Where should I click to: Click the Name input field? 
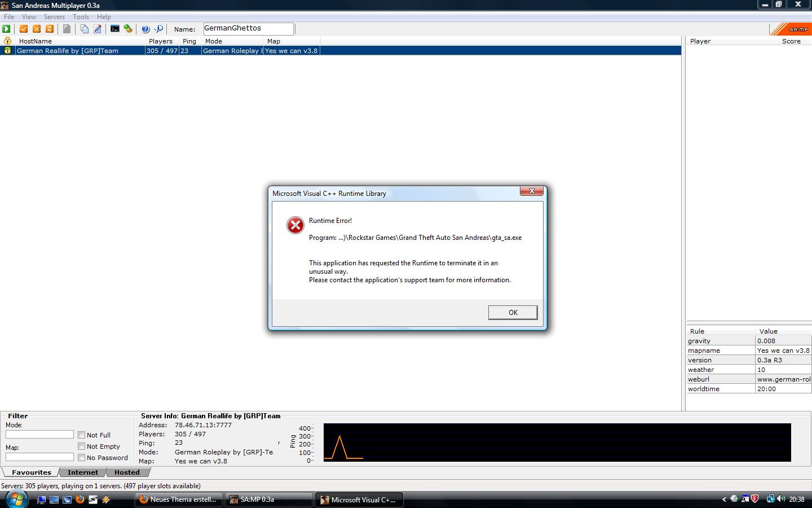tap(248, 28)
